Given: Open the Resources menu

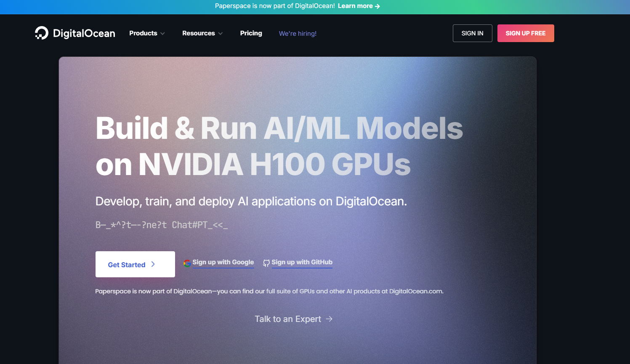Looking at the screenshot, I should [x=198, y=33].
